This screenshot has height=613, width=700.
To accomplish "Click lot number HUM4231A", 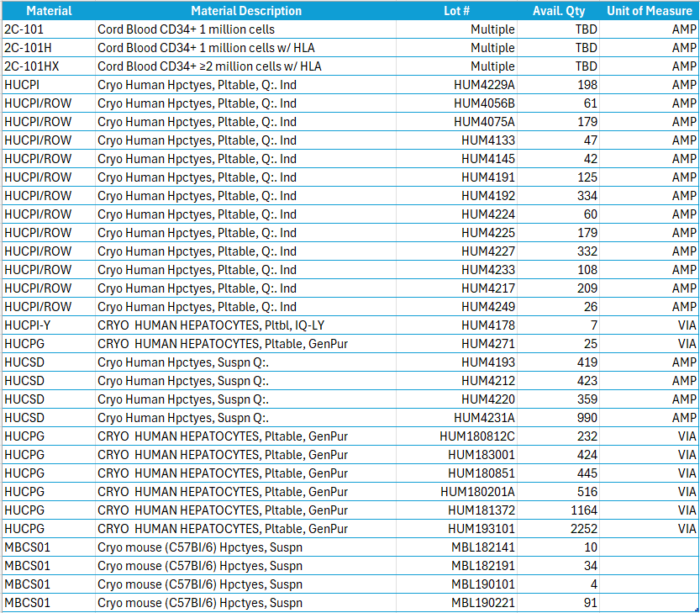I will coord(484,418).
